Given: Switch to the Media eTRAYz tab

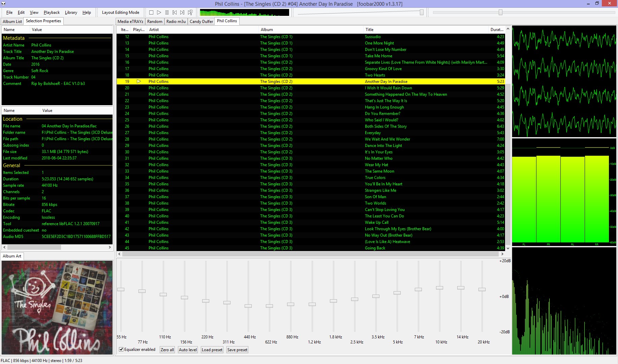Looking at the screenshot, I should 130,21.
